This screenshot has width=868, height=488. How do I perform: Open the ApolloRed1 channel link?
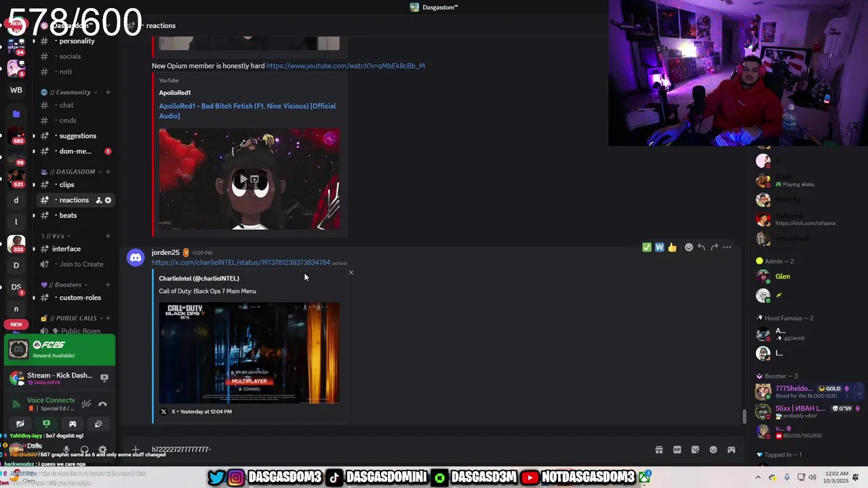(x=175, y=93)
